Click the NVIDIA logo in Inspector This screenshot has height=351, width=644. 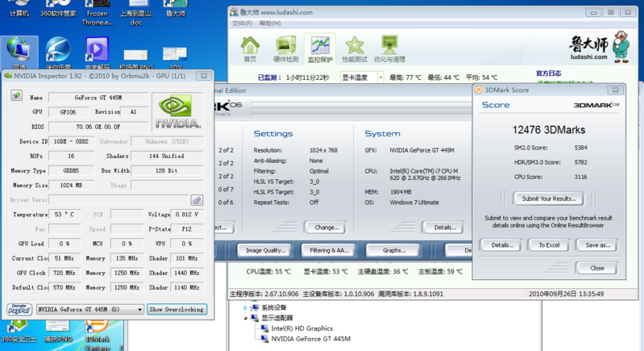point(177,111)
